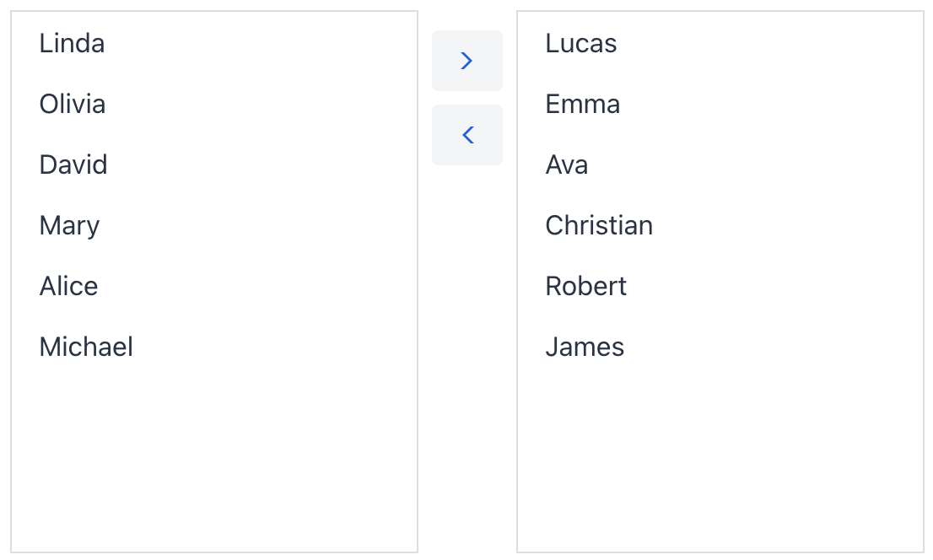Image resolution: width=933 pixels, height=560 pixels.
Task: Click the right-pointing chevron button
Action: [x=466, y=61]
